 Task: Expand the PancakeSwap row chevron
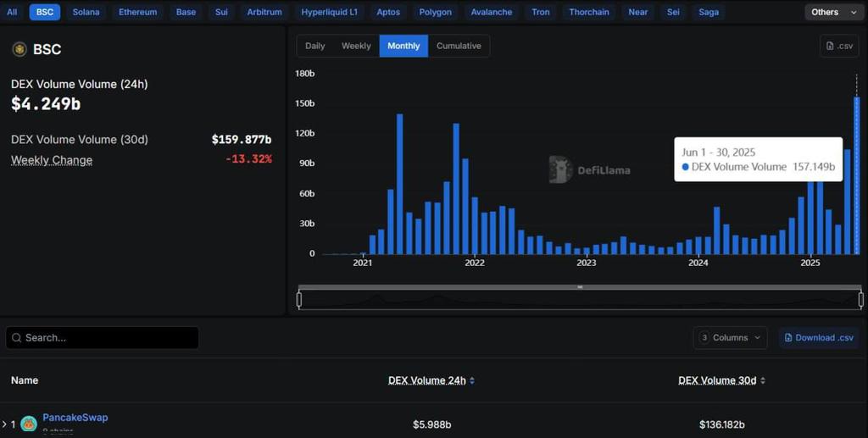4,424
